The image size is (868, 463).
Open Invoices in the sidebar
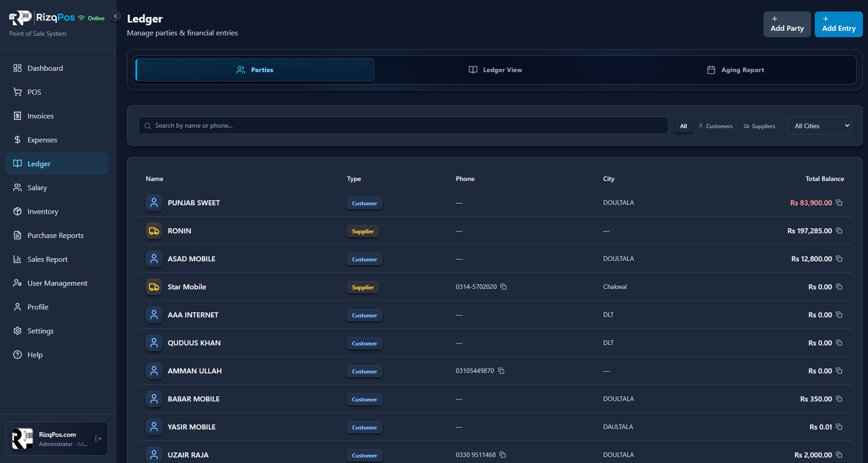(57, 116)
